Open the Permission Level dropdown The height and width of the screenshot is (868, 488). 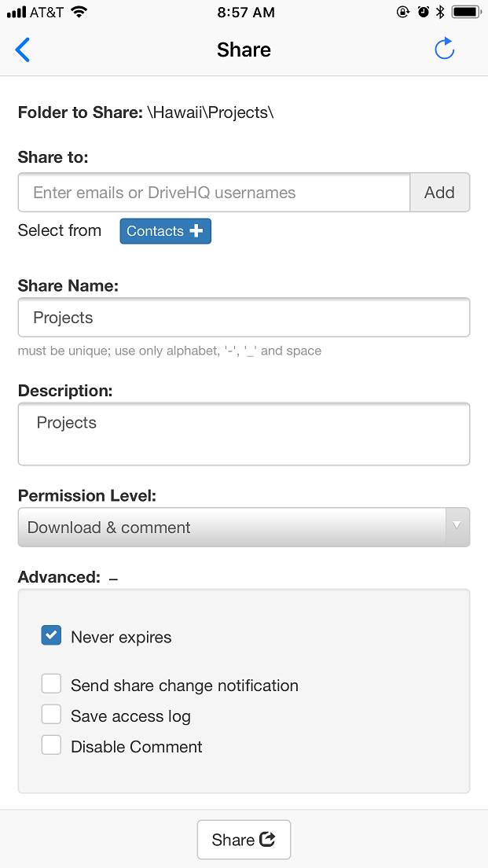point(244,528)
